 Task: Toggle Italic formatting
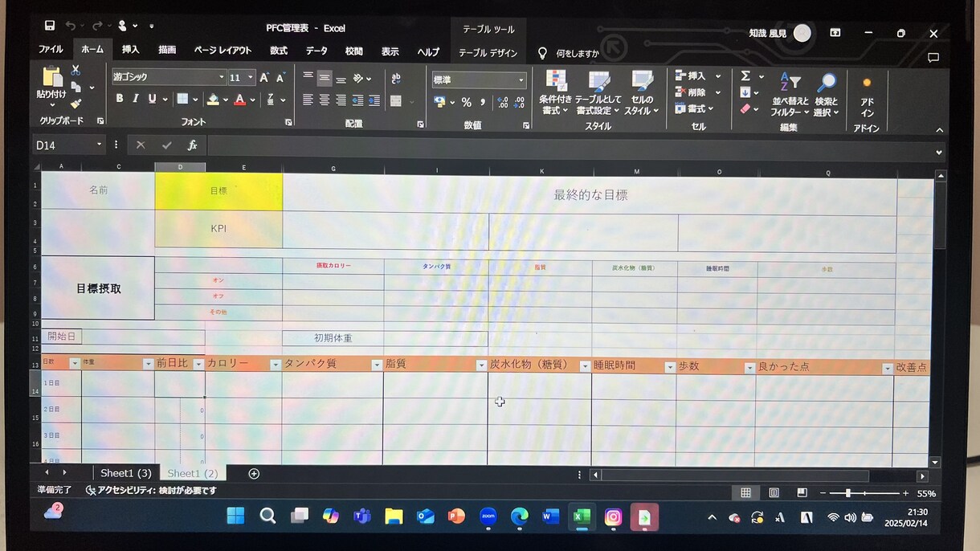pos(135,100)
